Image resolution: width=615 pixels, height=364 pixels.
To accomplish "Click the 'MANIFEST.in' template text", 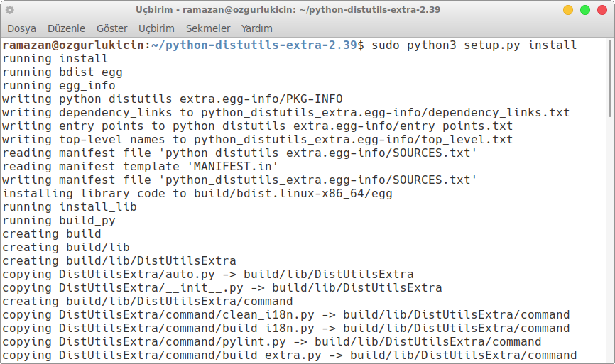I will (233, 167).
